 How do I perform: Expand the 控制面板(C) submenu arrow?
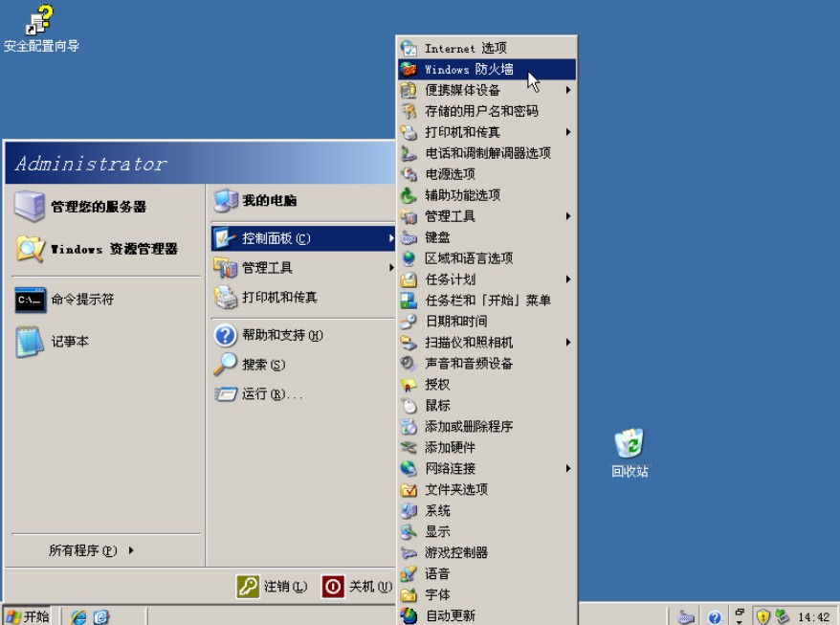tap(391, 238)
